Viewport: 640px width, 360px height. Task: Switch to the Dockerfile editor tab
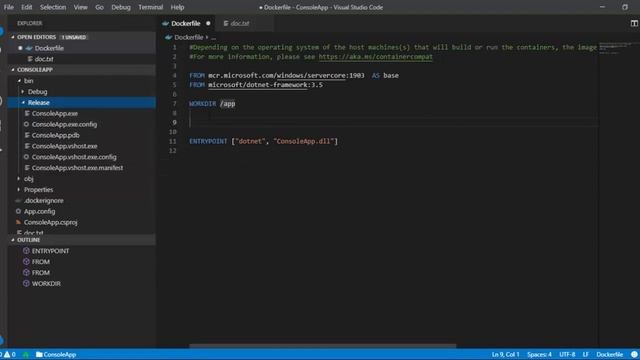coord(186,23)
